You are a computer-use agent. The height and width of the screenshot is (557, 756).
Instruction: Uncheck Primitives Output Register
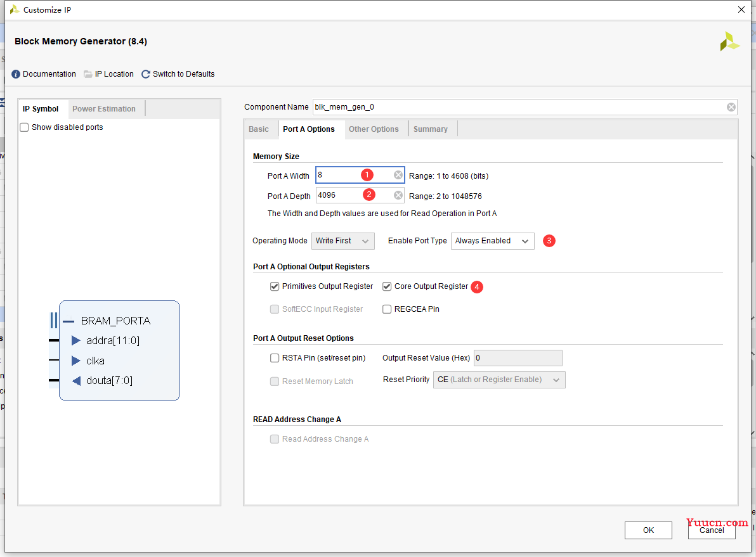click(275, 286)
